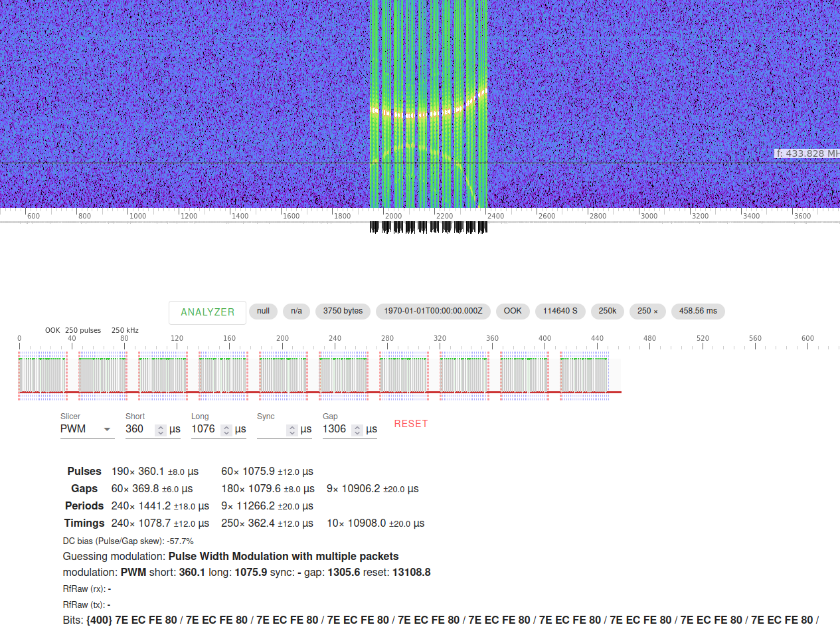Click the RESET button
The image size is (840, 641).
(x=411, y=424)
